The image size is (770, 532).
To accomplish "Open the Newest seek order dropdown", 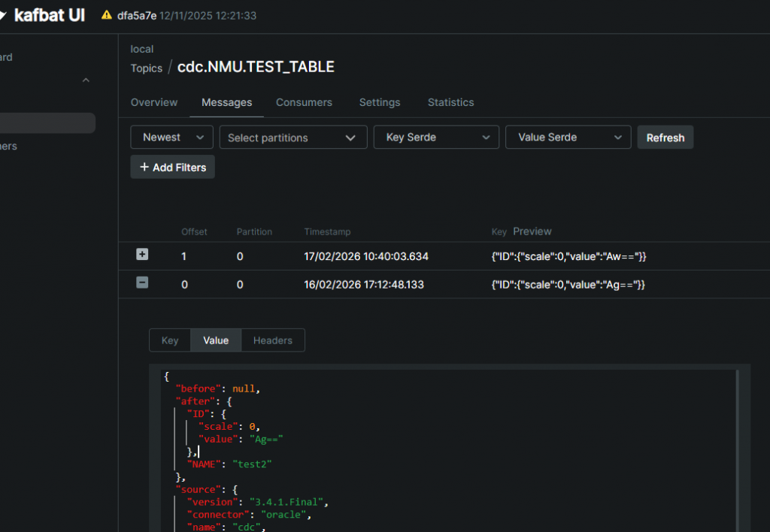I will [172, 138].
